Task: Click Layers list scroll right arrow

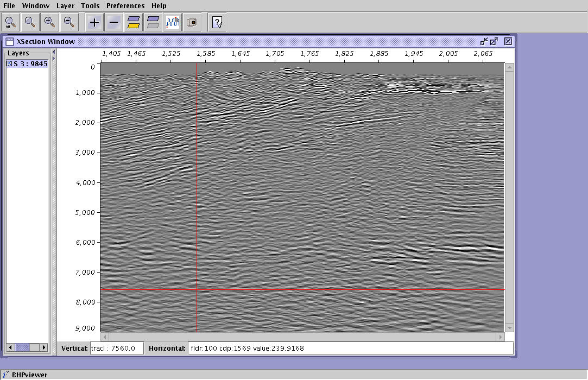Action: [x=44, y=347]
